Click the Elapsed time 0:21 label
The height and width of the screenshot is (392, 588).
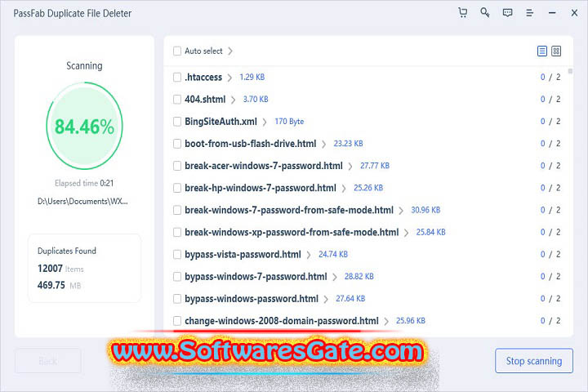point(84,183)
